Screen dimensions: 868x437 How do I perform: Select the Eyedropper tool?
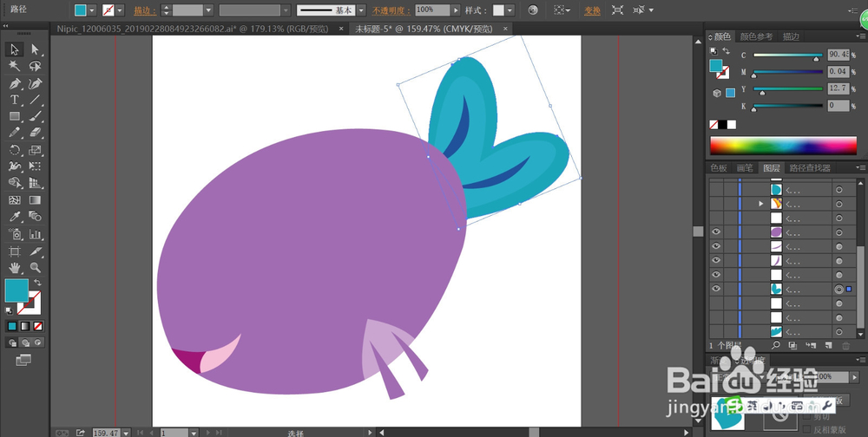coord(15,217)
